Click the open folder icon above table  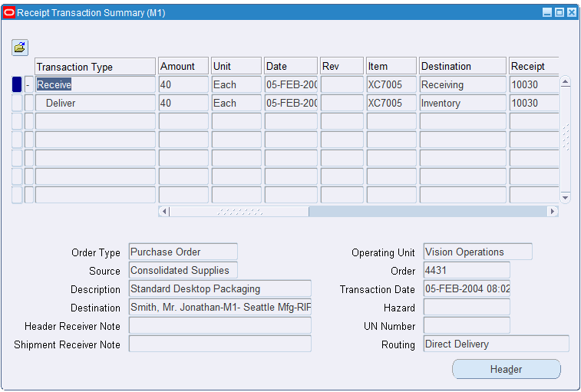(20, 48)
